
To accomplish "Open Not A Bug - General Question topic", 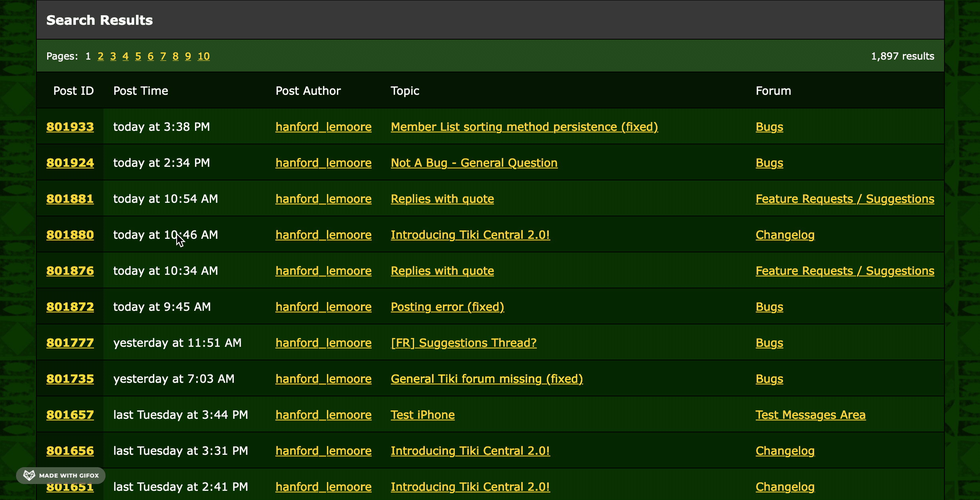I will point(474,163).
